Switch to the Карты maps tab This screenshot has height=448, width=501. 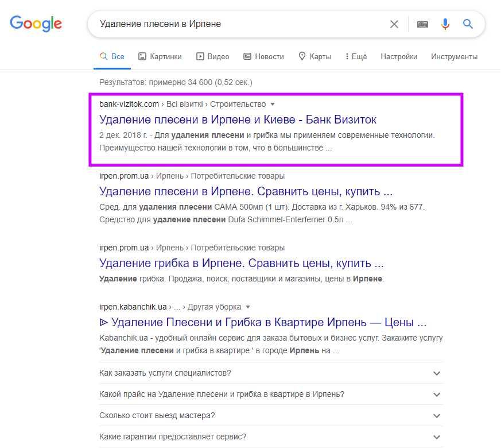click(314, 56)
